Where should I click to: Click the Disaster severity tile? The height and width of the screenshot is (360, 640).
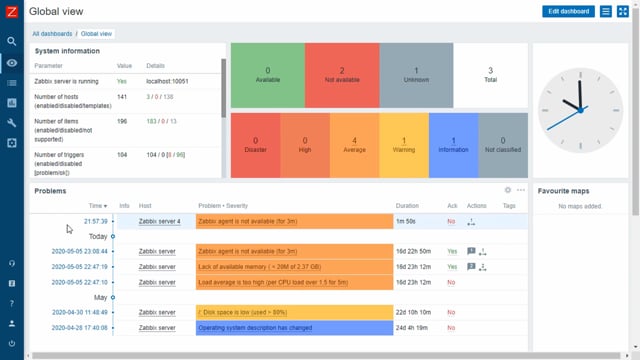click(256, 145)
